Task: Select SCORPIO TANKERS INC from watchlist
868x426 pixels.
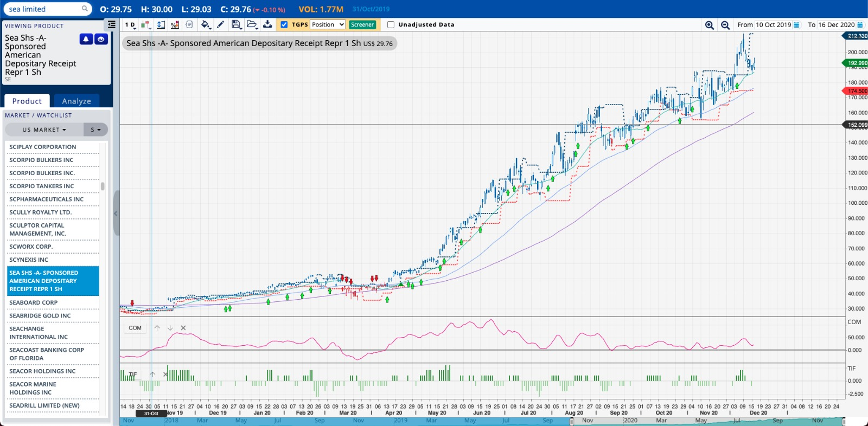Action: 53,186
